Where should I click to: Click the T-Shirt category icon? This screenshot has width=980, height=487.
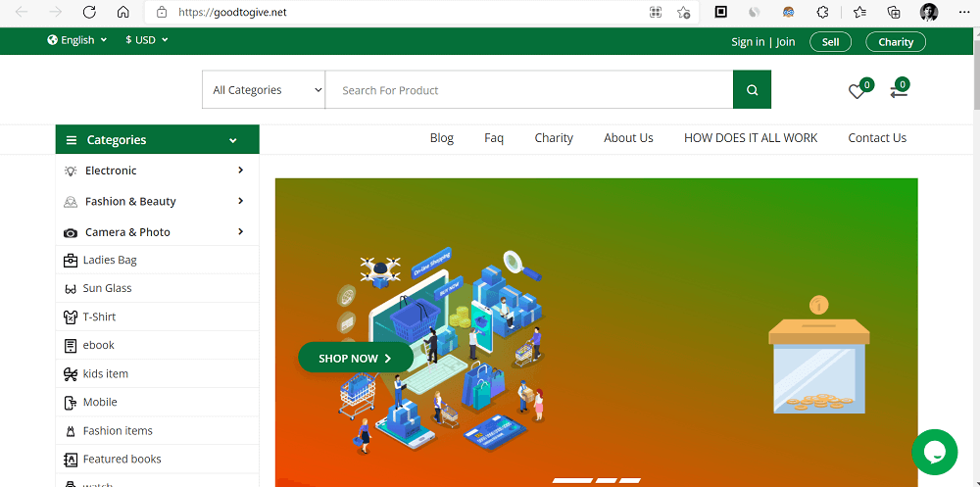coord(71,317)
